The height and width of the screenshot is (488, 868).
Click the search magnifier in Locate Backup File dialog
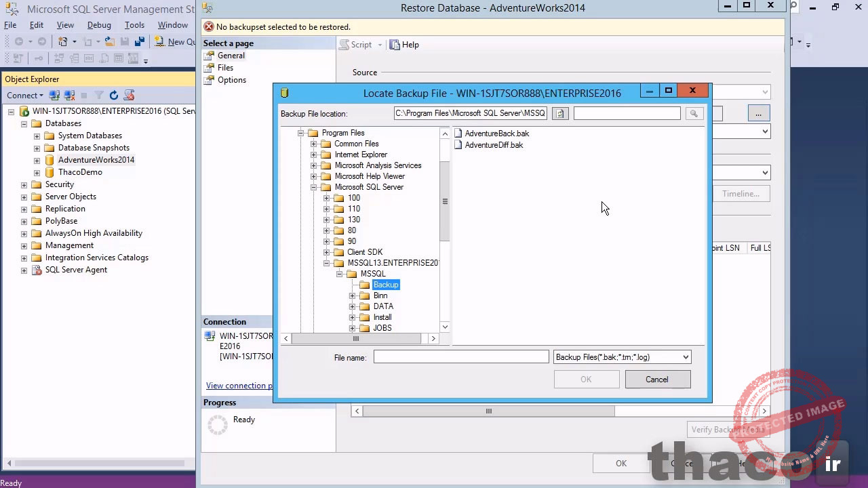coord(693,113)
